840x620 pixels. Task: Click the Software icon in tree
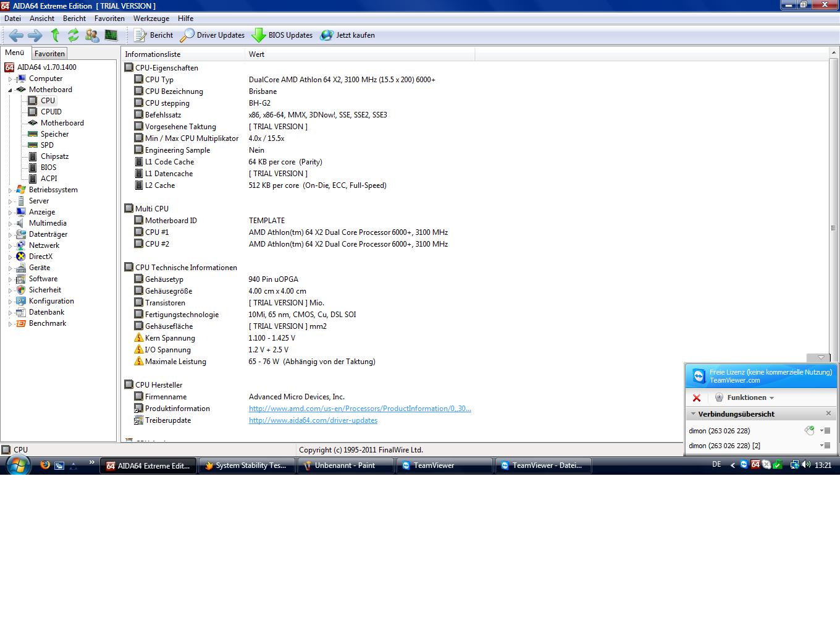click(21, 279)
